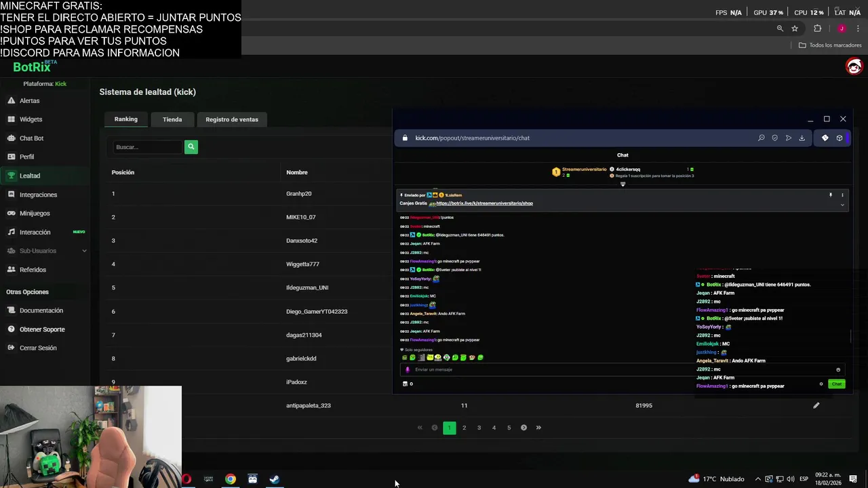Click the diamond wallet icon in popout window
This screenshot has width=868, height=488.
(x=825, y=138)
